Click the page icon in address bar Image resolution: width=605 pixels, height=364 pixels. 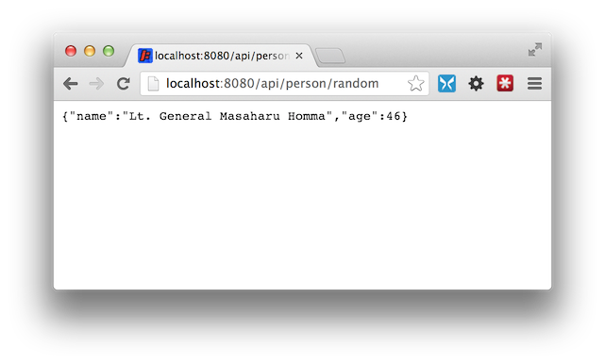[x=153, y=83]
